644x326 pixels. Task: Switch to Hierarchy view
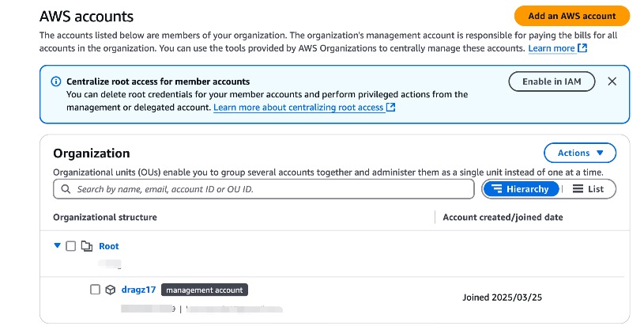tap(521, 189)
